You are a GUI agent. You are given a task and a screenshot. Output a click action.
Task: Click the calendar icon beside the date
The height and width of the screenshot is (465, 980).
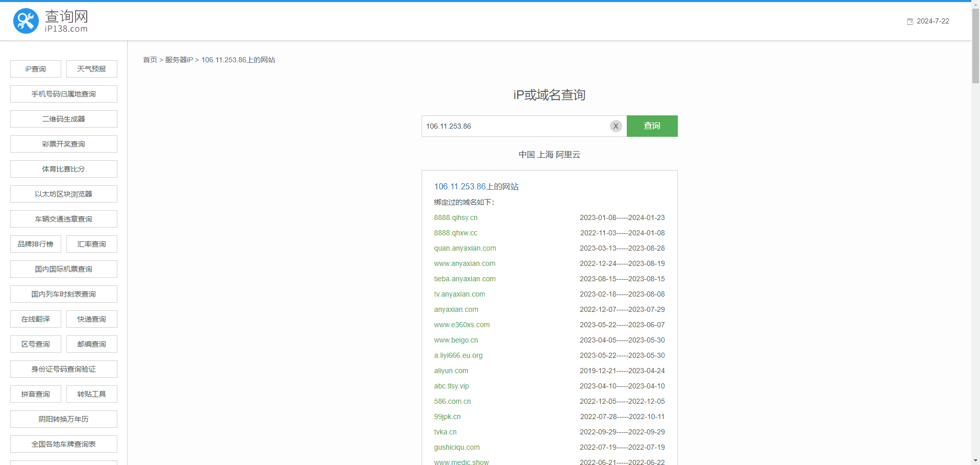click(910, 21)
